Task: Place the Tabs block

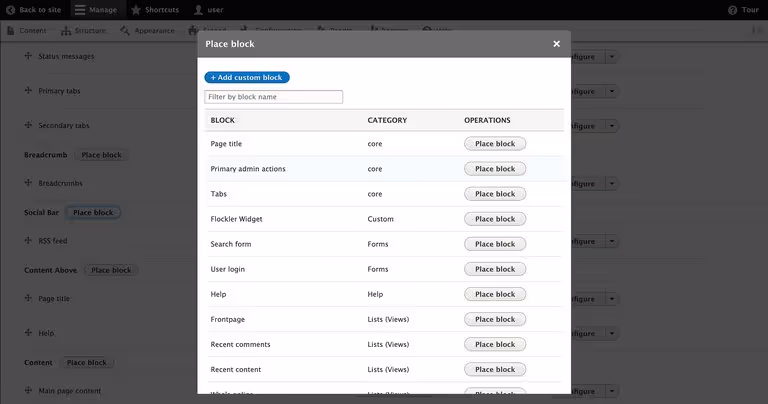Action: click(495, 194)
